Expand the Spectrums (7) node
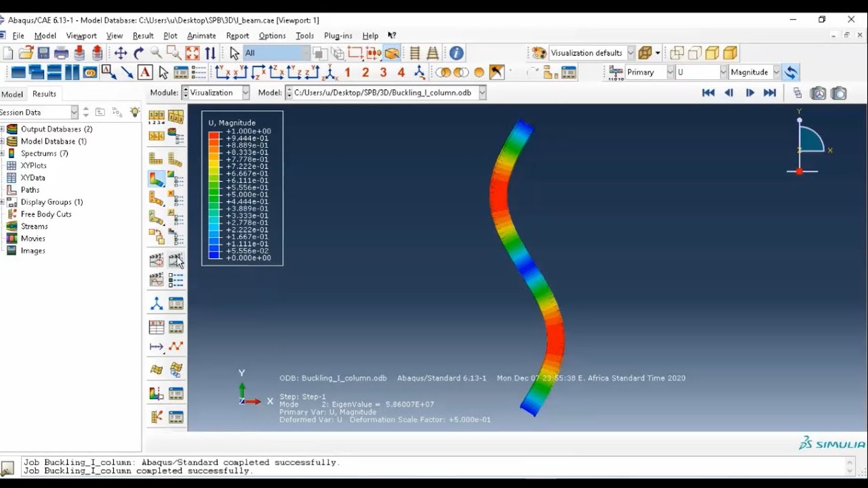This screenshot has height=488, width=868. pyautogui.click(x=3, y=154)
